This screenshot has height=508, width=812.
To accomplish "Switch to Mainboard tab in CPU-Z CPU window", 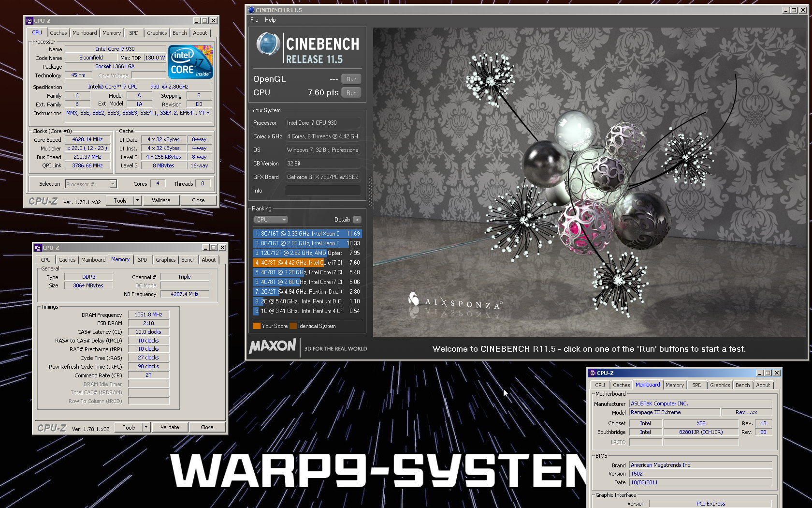I will [x=85, y=33].
